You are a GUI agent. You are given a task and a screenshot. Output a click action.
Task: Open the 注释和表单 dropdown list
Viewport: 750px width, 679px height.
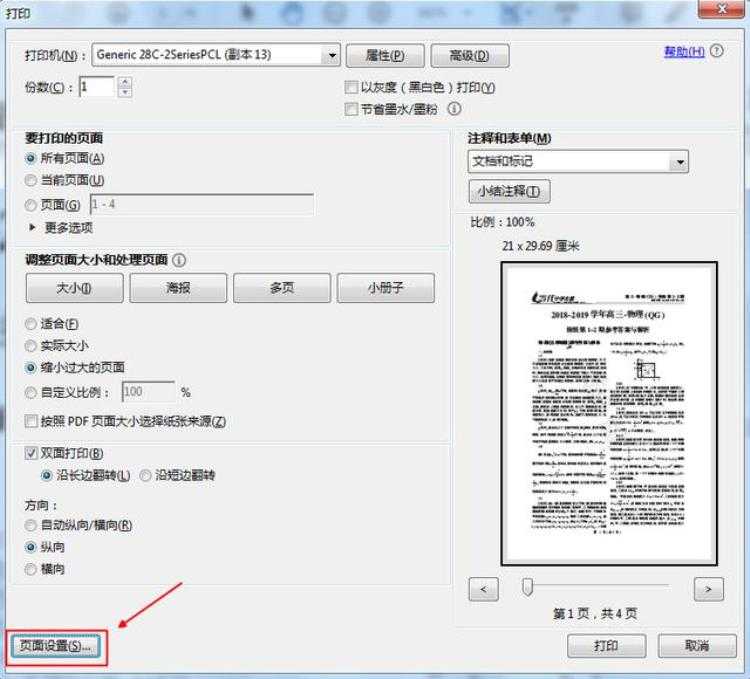(680, 162)
